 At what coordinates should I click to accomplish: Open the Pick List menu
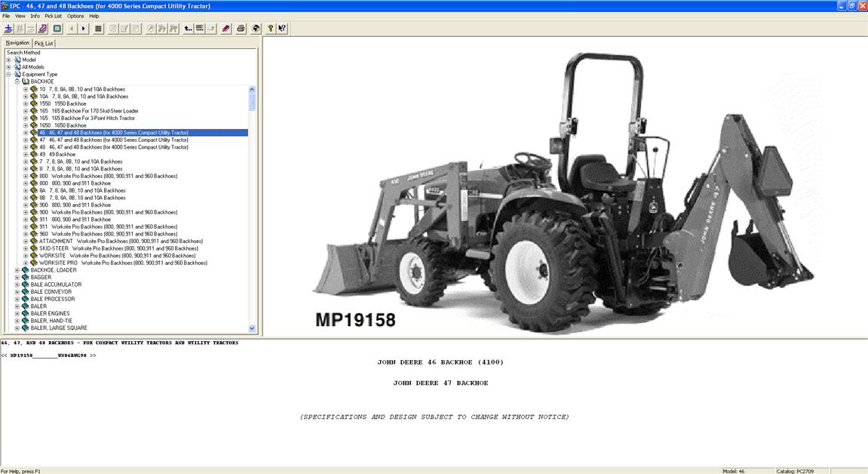pos(53,16)
